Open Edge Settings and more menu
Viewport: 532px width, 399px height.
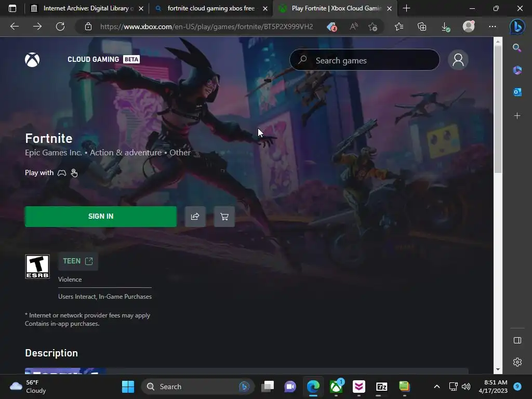pyautogui.click(x=493, y=26)
